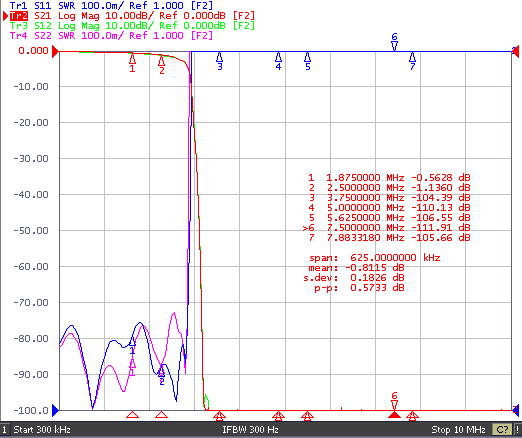Click blue marker 5 at top of graph
The image size is (522, 438).
click(308, 61)
